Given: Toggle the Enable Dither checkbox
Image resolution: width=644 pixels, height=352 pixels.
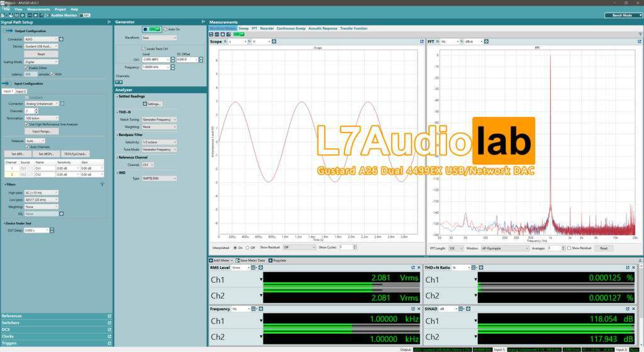Looking at the screenshot, I should [x=26, y=68].
